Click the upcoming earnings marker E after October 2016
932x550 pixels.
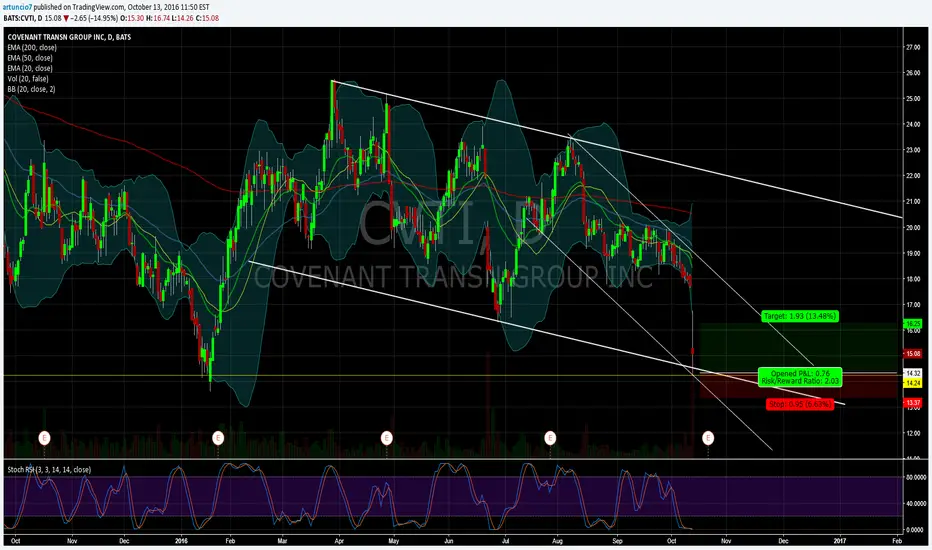[708, 438]
